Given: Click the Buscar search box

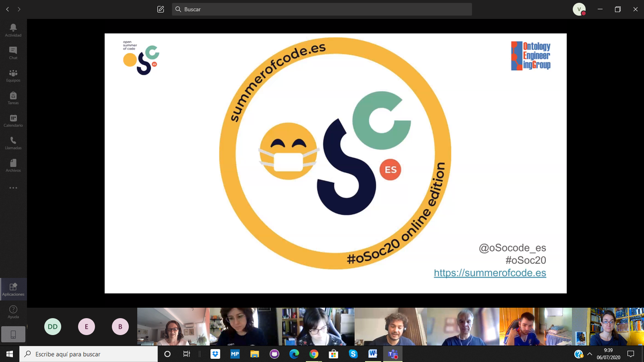Looking at the screenshot, I should 322,9.
